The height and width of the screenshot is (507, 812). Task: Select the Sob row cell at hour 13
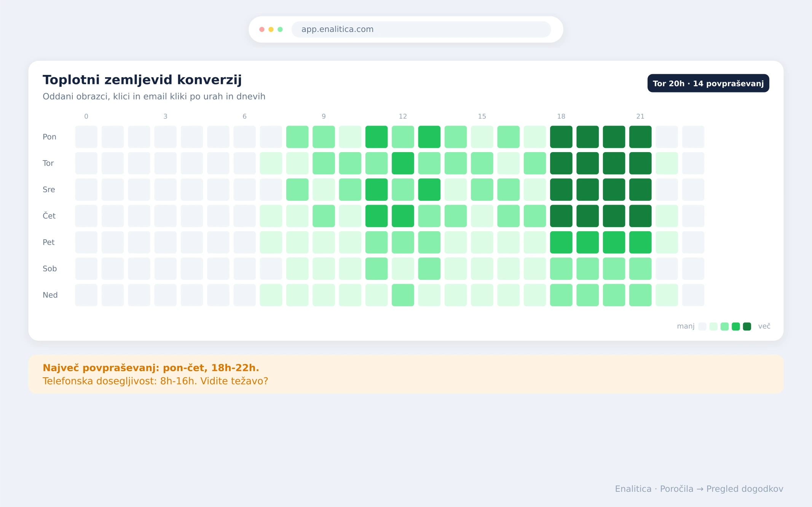429,269
